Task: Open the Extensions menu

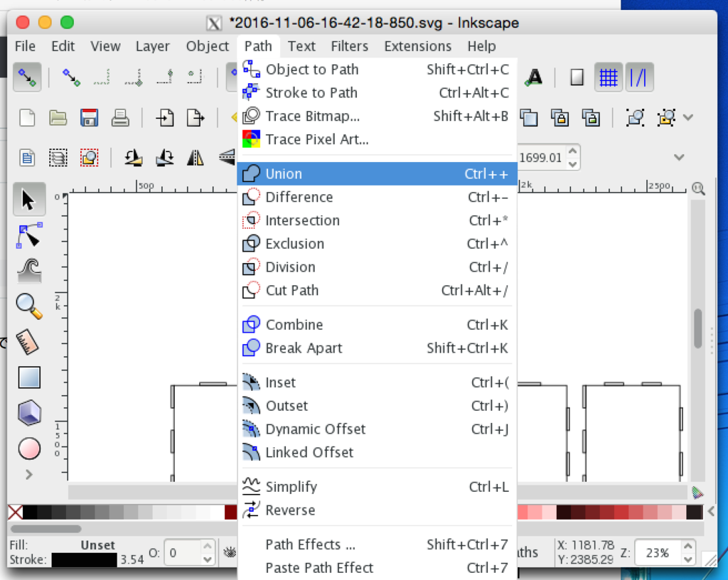Action: pos(418,46)
